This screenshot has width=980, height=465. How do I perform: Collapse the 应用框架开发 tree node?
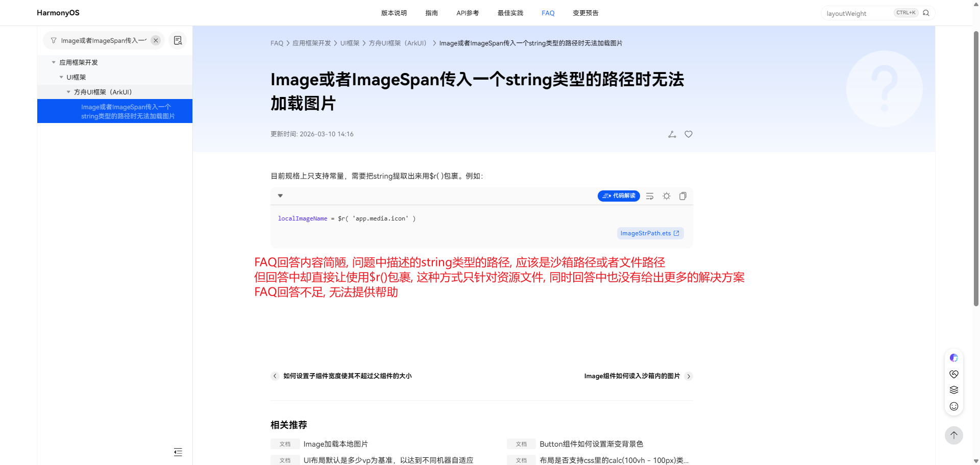point(54,62)
